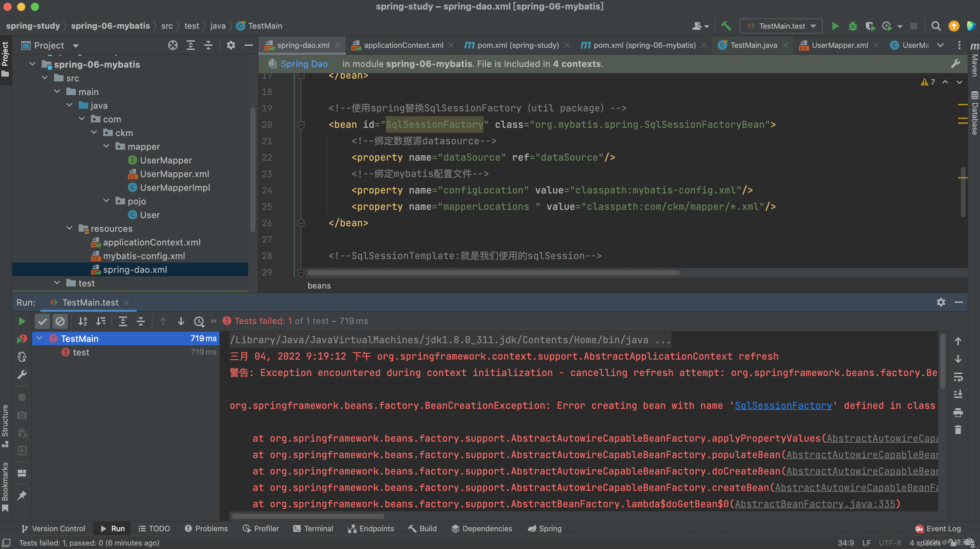Click the Spring Dao fileset link
Viewport: 980px width, 549px height.
[x=304, y=64]
